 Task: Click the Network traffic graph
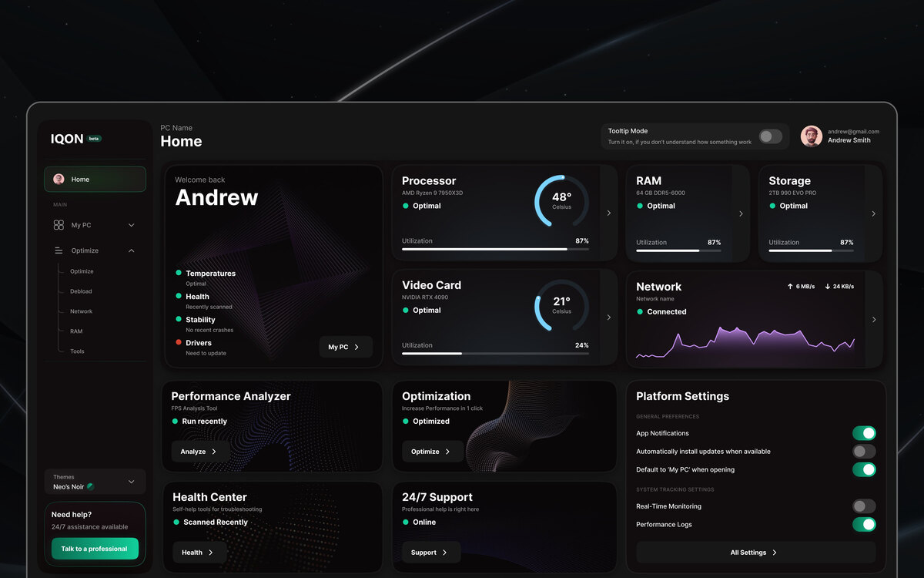pyautogui.click(x=745, y=344)
